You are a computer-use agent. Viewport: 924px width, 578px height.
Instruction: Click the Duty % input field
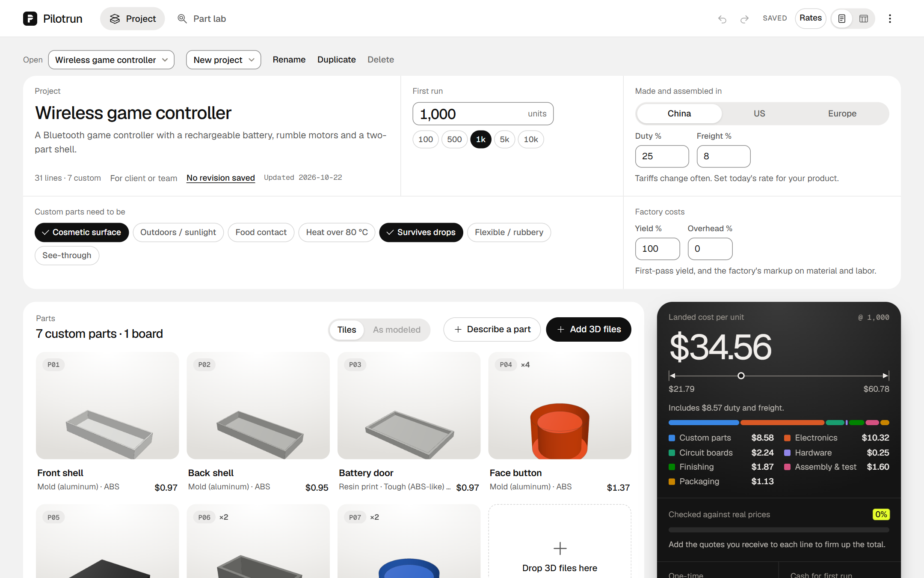coord(662,156)
